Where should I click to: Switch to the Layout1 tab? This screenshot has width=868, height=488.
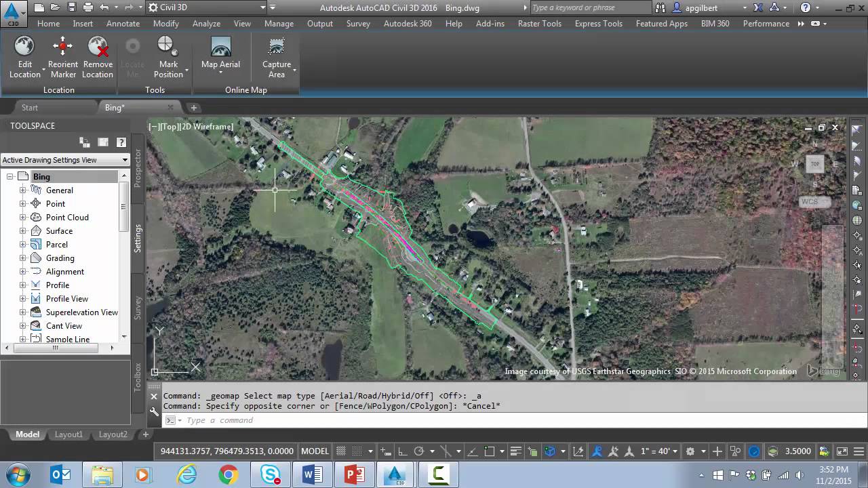coord(68,434)
